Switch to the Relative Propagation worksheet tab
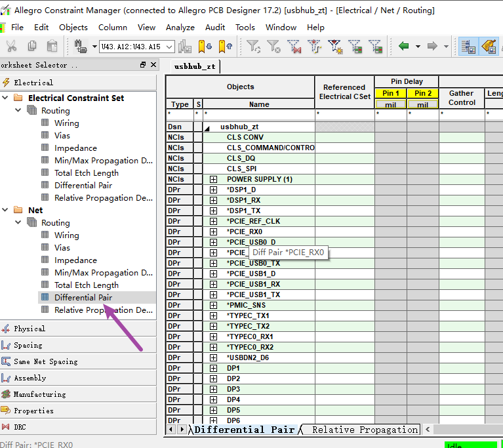503x448 pixels. [x=365, y=430]
